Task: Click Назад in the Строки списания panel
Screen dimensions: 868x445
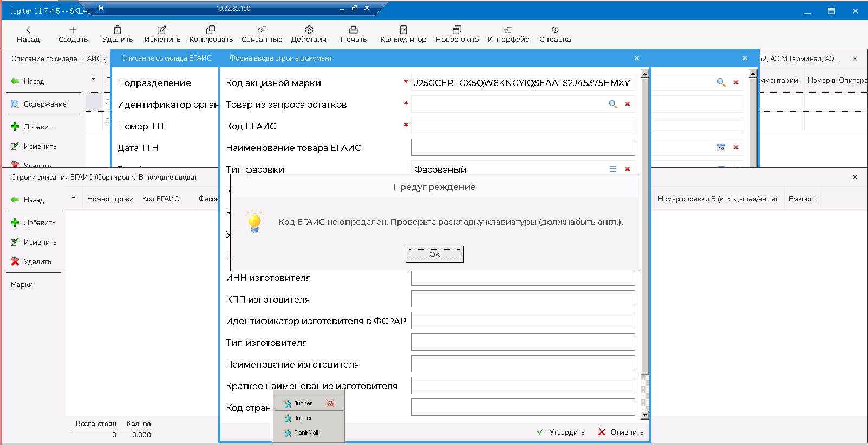Action: (x=28, y=200)
